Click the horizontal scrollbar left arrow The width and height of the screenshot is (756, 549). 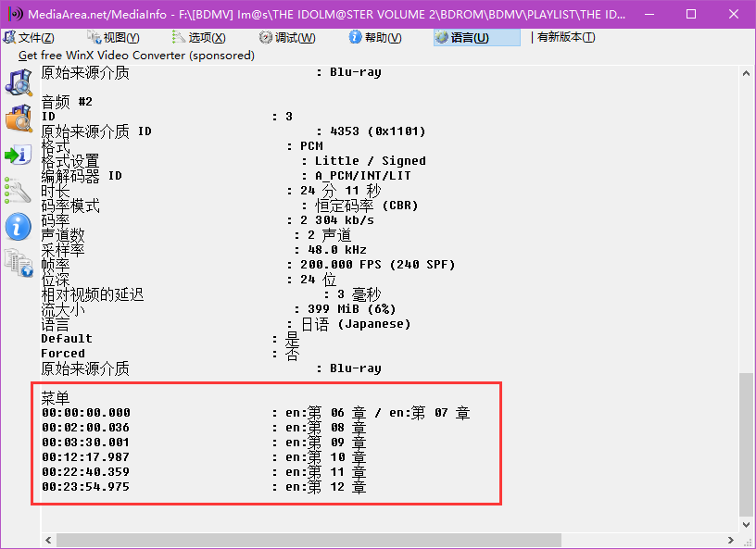tap(48, 540)
